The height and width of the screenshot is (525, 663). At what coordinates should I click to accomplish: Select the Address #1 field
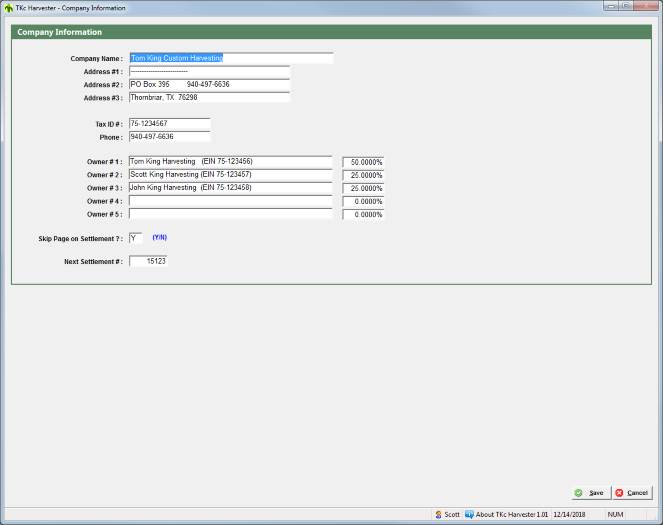pyautogui.click(x=208, y=72)
